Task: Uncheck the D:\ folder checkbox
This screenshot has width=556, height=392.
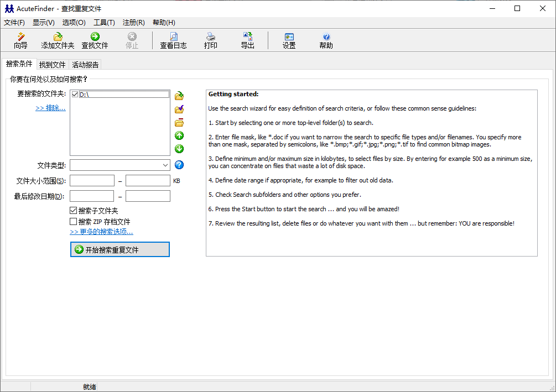Action: [75, 95]
